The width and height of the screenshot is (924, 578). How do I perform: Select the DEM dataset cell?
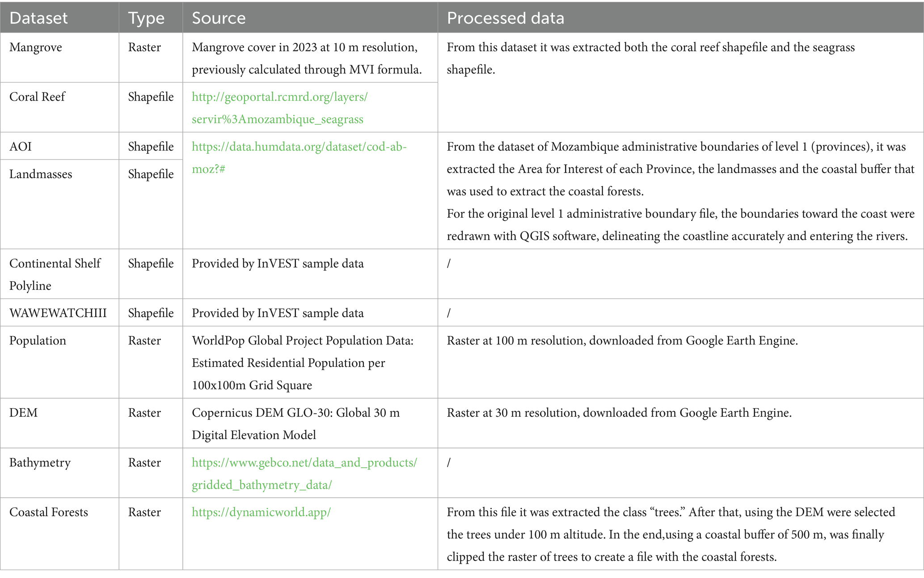point(24,413)
